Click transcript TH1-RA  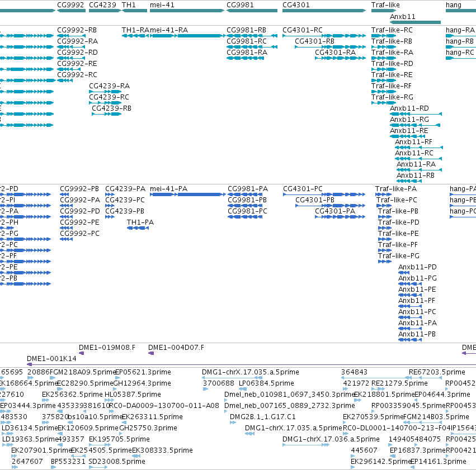point(135,30)
